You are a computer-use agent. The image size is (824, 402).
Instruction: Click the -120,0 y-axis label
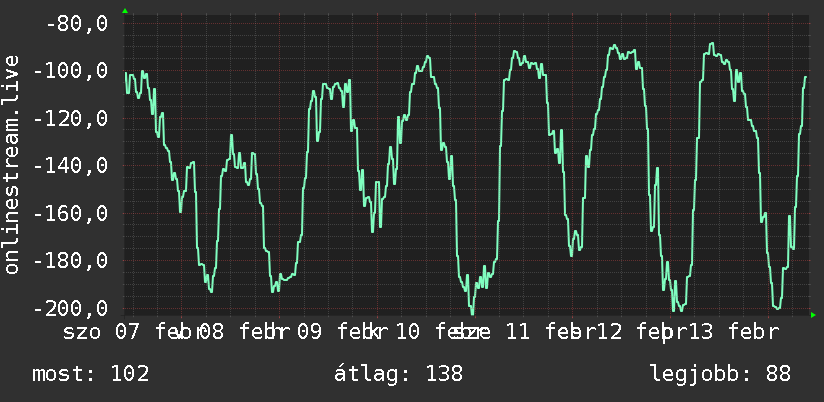tap(70, 119)
